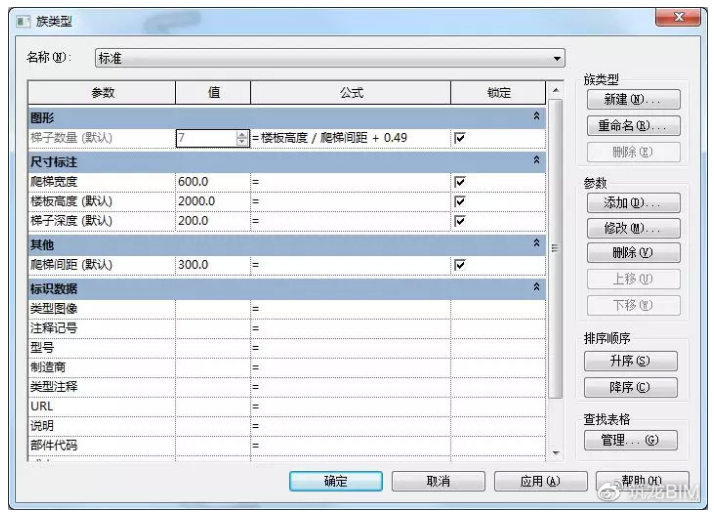Select the 类型注释 parameter row
Viewport: 714px width, 512px height.
tap(286, 387)
